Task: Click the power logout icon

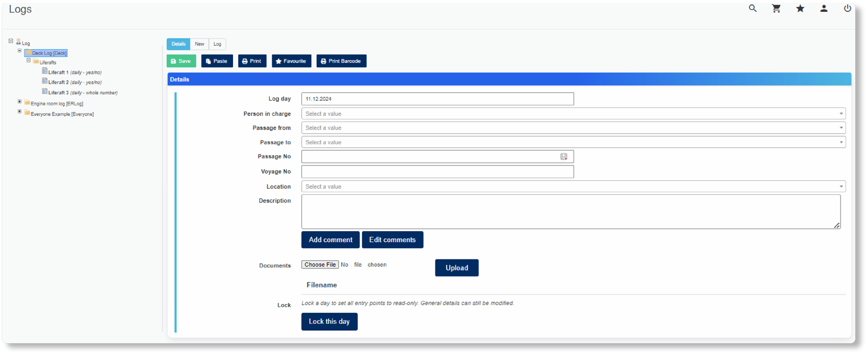Action: click(x=847, y=9)
